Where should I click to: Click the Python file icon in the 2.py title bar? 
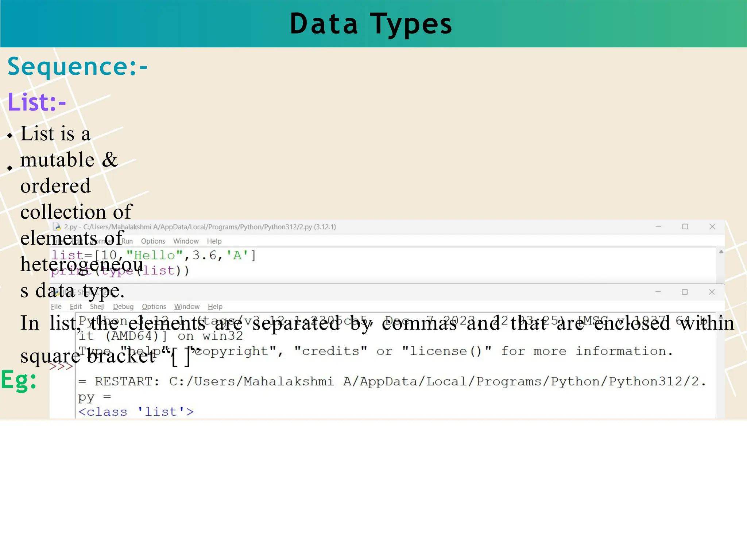tap(57, 227)
